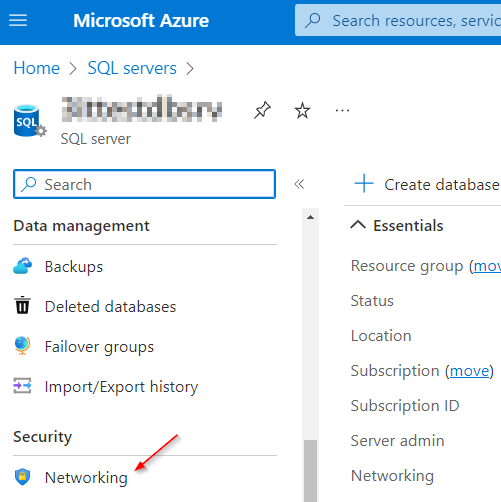Image resolution: width=501 pixels, height=502 pixels.
Task: Click the plus icon beside Create database
Action: coord(364,184)
